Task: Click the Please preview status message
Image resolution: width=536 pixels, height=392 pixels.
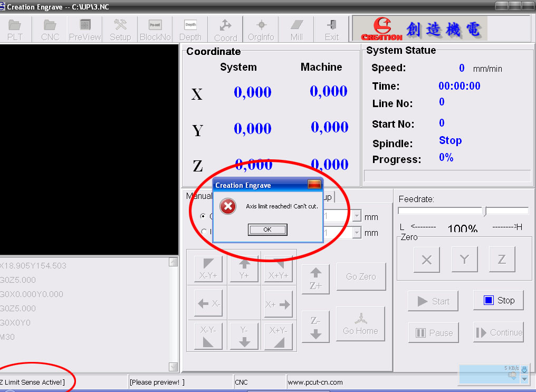Action: (157, 382)
